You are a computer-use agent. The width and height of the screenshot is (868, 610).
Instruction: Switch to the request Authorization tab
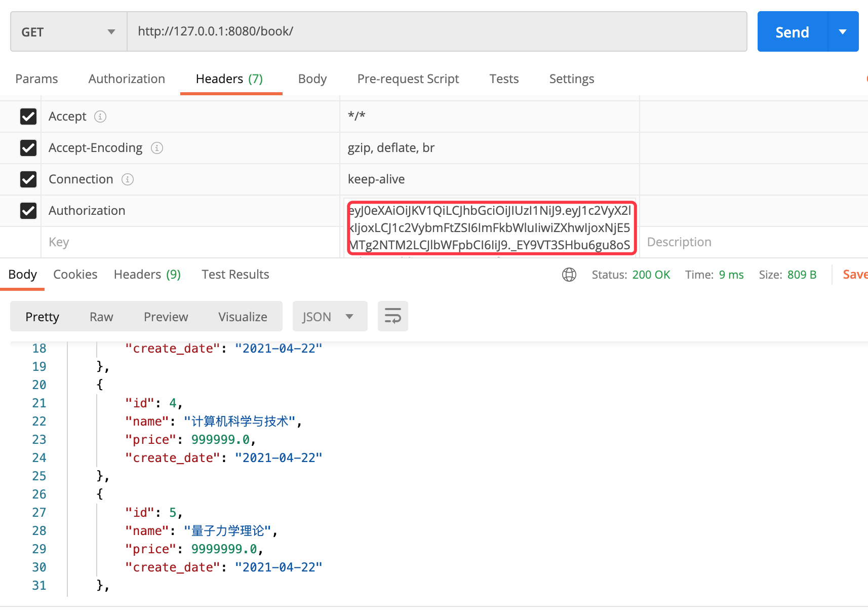point(127,79)
